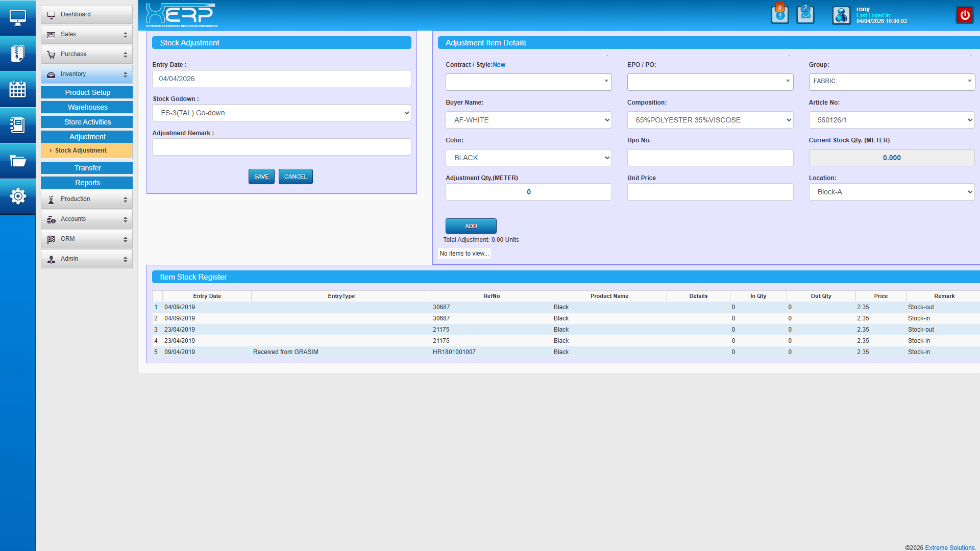Open the Color dropdown showing BLACK
The height and width of the screenshot is (551, 980).
pos(528,158)
